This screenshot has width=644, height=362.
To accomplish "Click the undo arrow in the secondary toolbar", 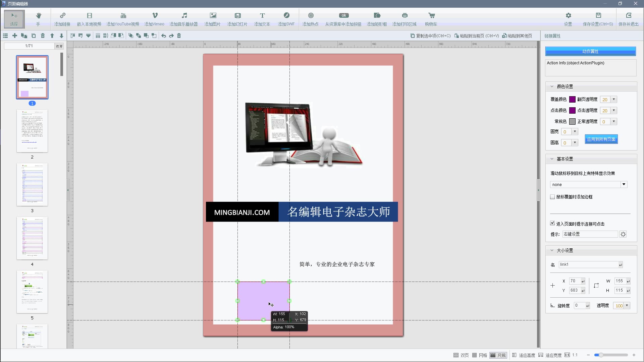I will click(x=164, y=36).
